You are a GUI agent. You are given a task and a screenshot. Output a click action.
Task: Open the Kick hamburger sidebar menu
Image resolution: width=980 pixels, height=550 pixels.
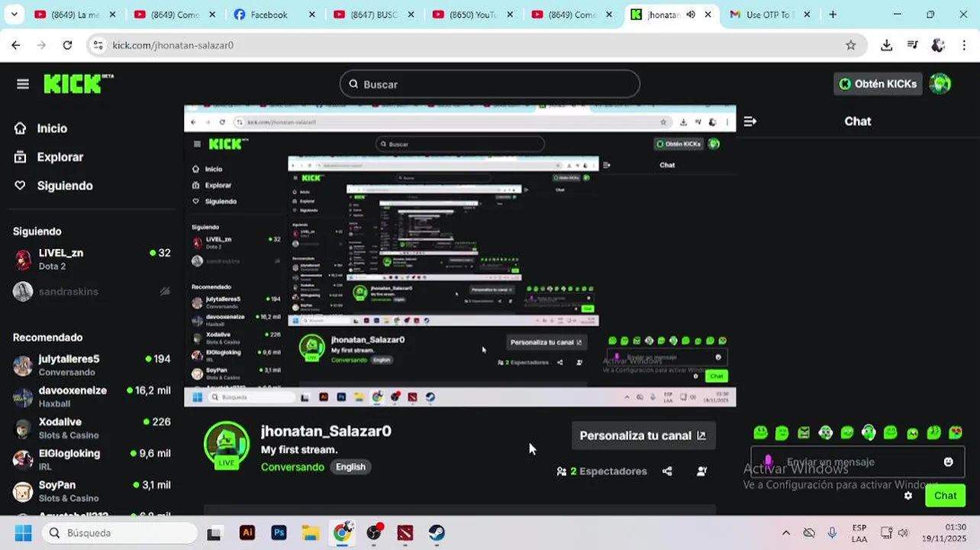[x=23, y=84]
